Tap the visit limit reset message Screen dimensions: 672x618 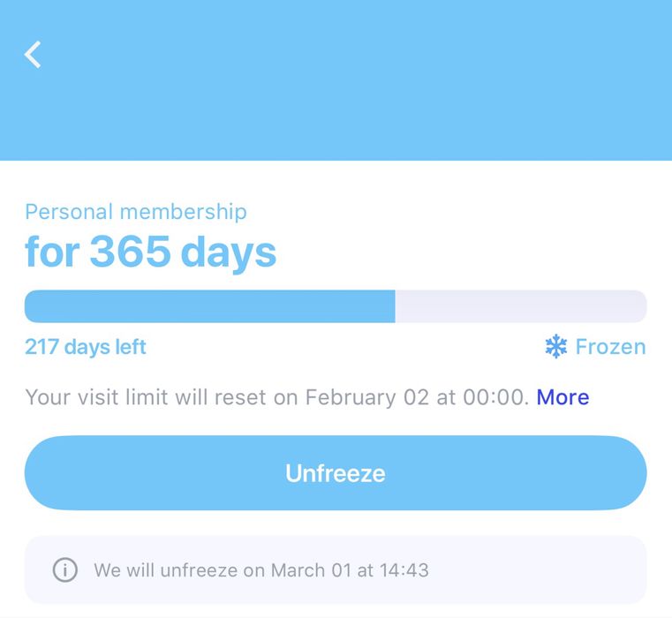coord(276,397)
